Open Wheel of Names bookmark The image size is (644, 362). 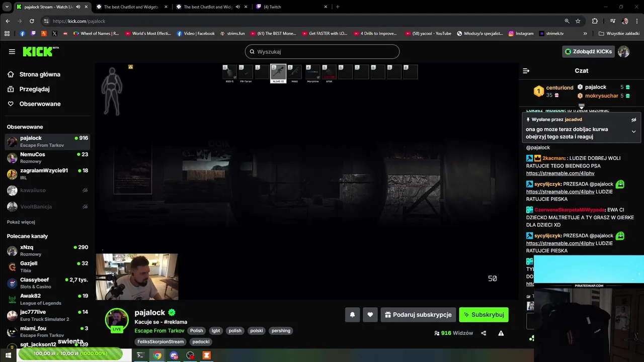[x=96, y=34]
